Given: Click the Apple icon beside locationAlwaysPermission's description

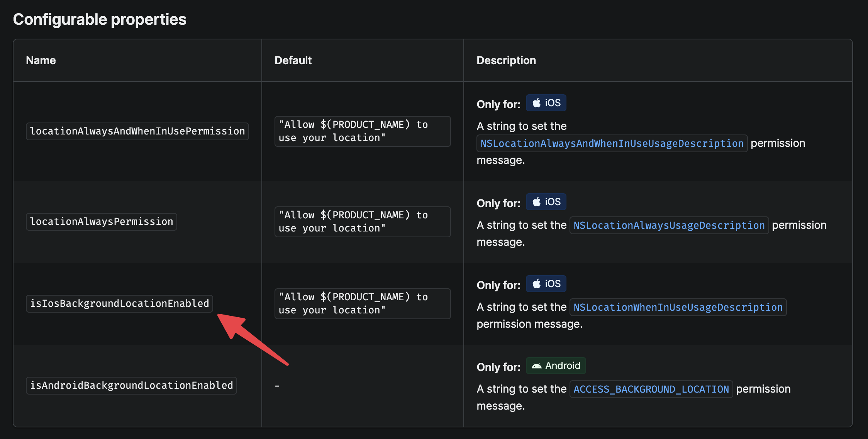Looking at the screenshot, I should pyautogui.click(x=537, y=201).
